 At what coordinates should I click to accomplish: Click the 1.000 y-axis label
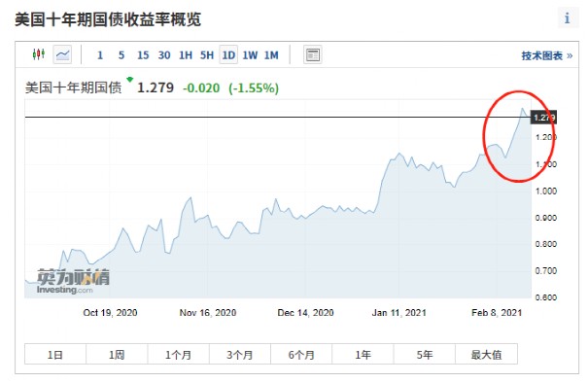[545, 191]
